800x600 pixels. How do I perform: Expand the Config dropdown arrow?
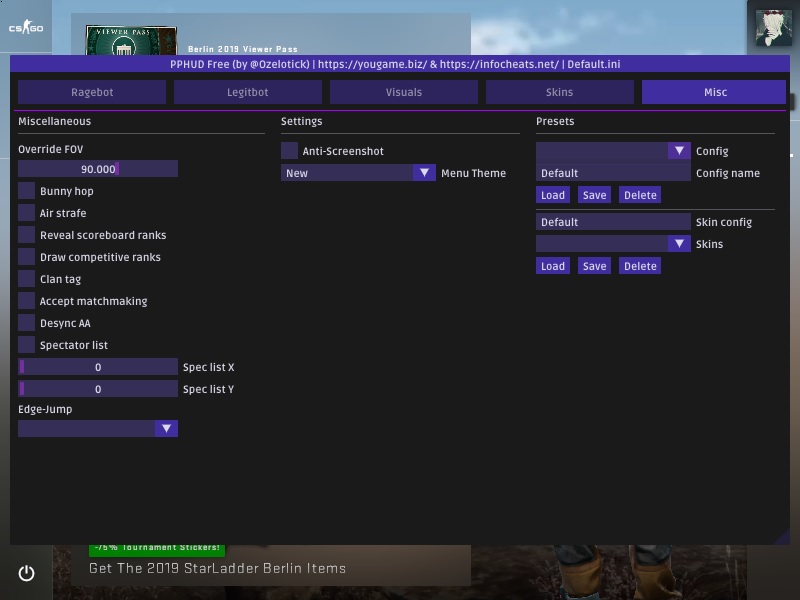tap(679, 151)
